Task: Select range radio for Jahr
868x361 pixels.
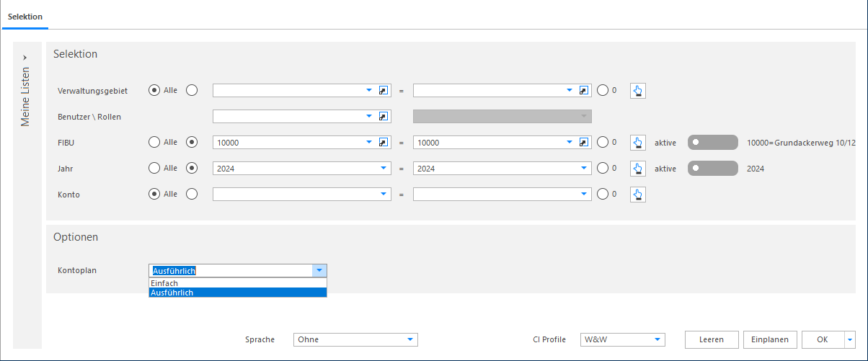Action: (x=192, y=169)
